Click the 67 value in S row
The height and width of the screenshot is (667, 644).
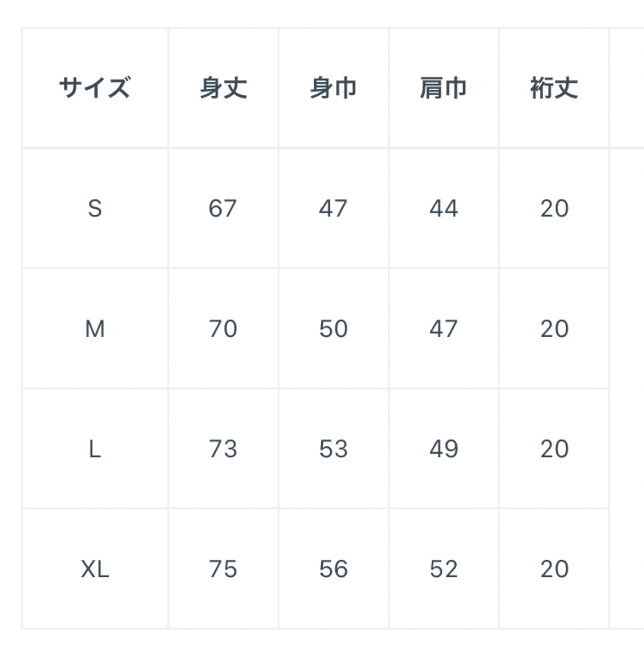(x=223, y=208)
